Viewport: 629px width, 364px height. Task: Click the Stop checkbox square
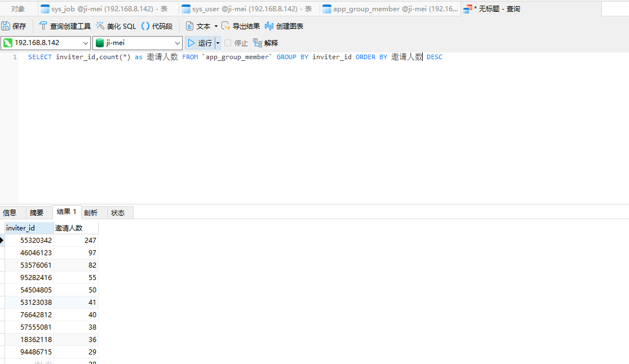(228, 43)
